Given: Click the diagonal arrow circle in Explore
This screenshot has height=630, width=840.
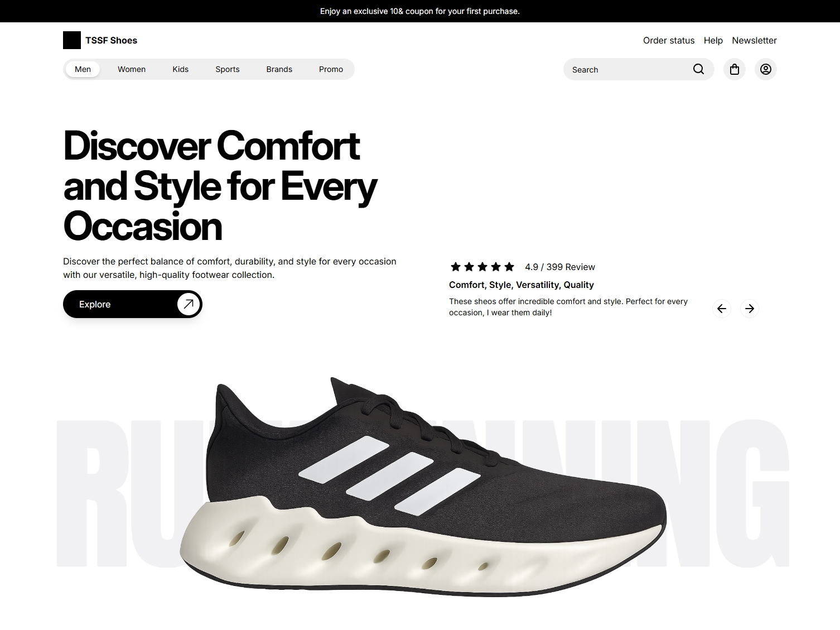Looking at the screenshot, I should click(x=189, y=304).
